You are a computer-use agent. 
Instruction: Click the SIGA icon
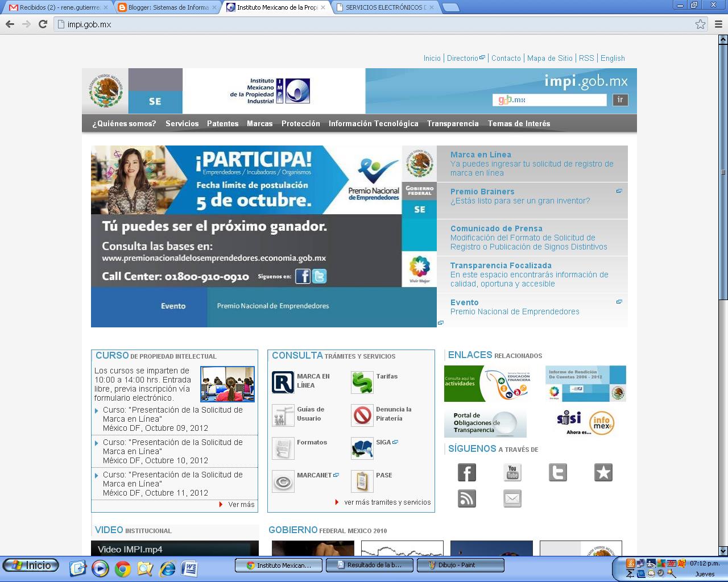362,448
